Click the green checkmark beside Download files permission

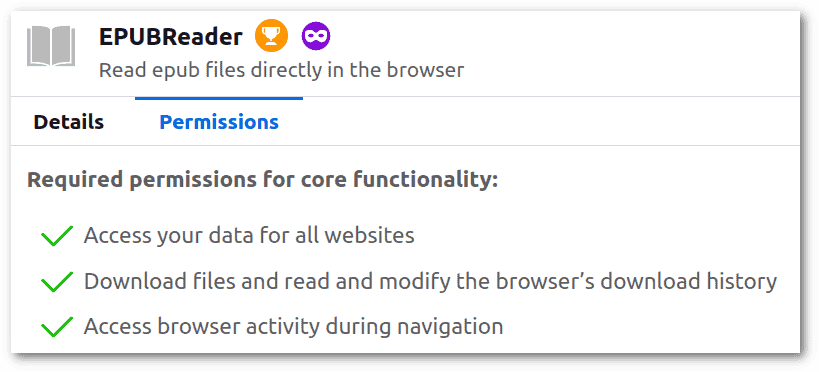click(x=56, y=282)
